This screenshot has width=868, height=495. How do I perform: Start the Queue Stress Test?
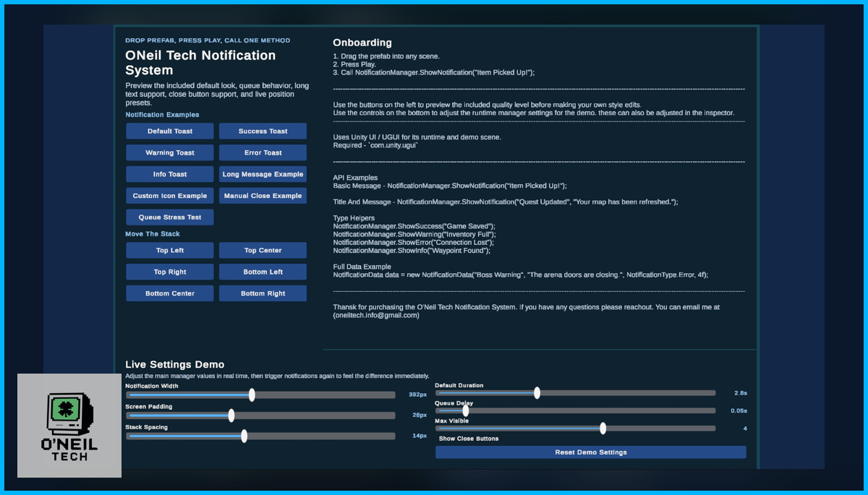pos(170,217)
